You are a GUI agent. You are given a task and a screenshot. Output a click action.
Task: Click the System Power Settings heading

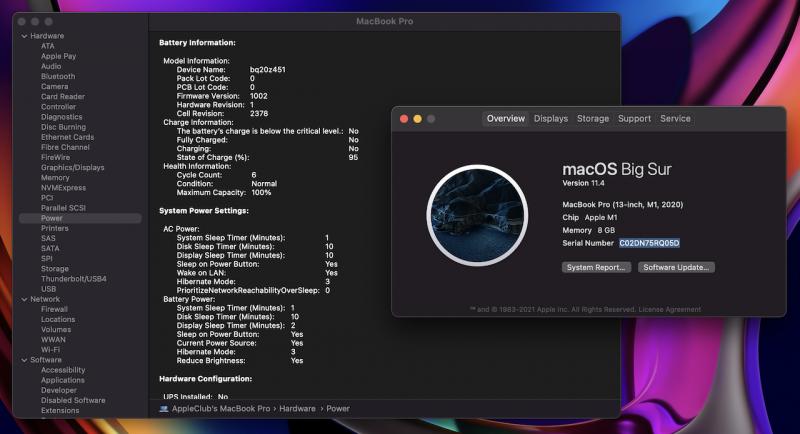point(204,211)
